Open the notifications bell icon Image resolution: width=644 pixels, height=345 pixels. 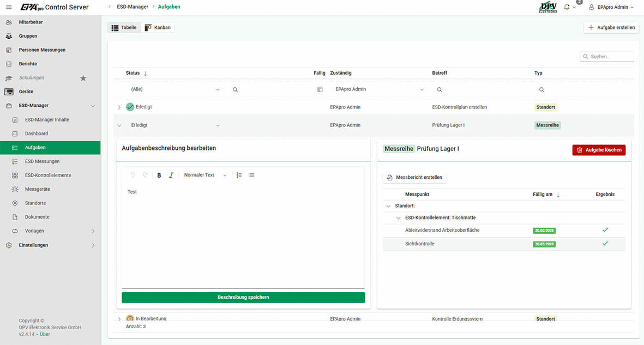click(x=567, y=7)
